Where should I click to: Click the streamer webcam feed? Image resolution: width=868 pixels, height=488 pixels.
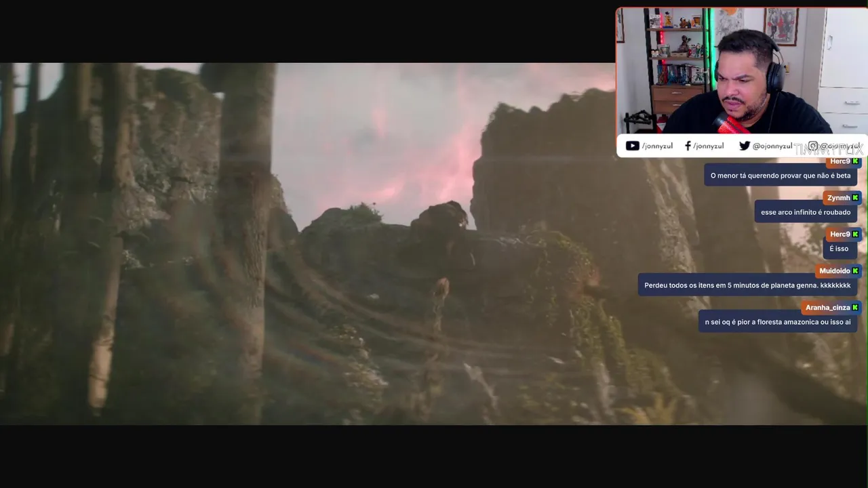tap(742, 70)
